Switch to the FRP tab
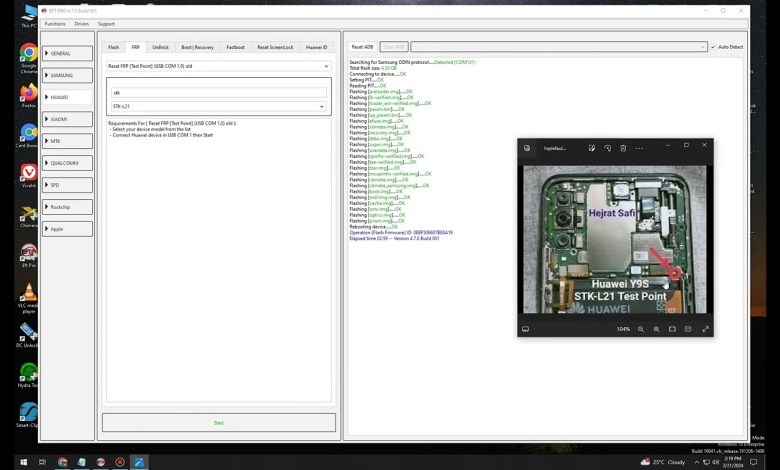This screenshot has height=470, width=780. click(x=135, y=47)
